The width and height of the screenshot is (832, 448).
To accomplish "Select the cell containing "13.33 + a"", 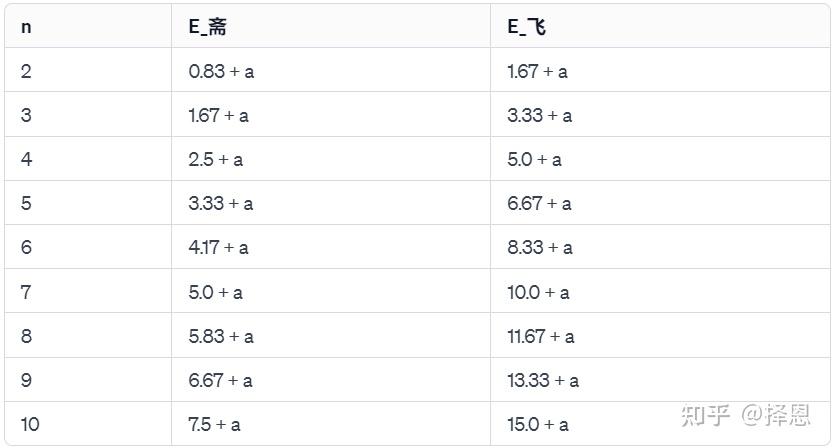I will 543,380.
